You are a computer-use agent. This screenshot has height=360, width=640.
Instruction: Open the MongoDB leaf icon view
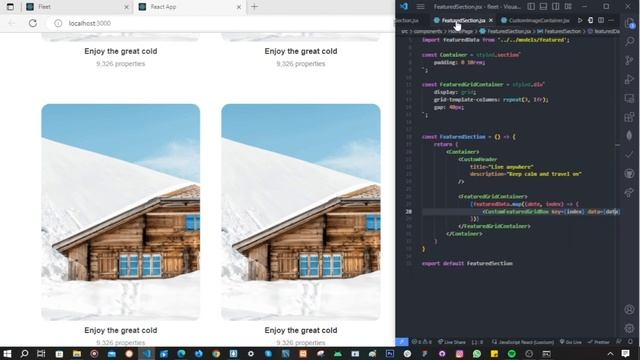[629, 136]
